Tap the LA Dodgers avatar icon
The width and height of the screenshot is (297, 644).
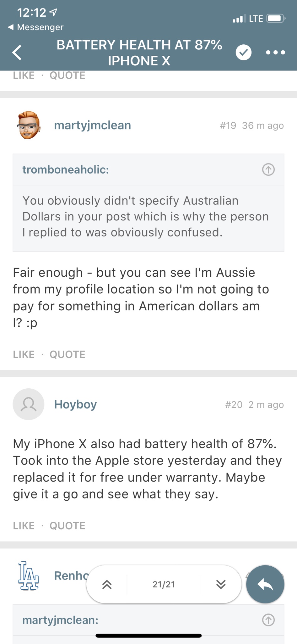tap(28, 575)
